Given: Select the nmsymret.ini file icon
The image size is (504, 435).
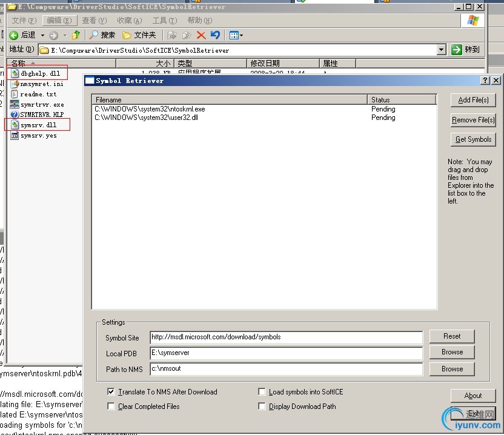Looking at the screenshot, I should pos(15,84).
